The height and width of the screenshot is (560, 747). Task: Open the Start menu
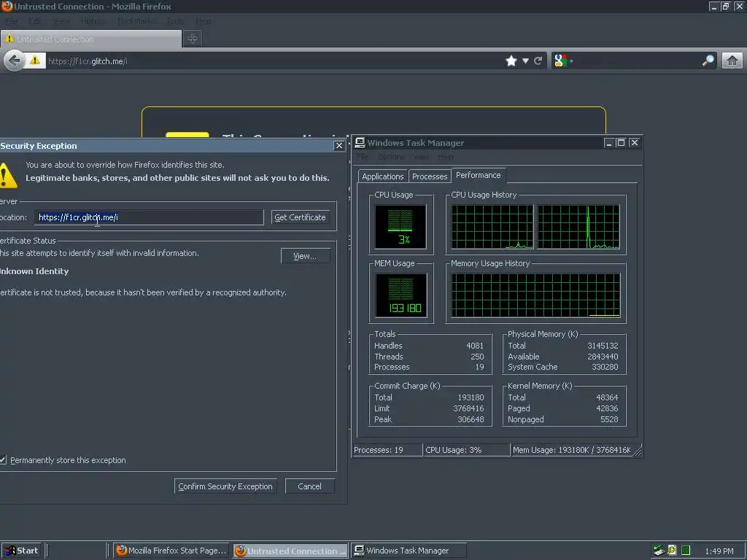[21, 551]
